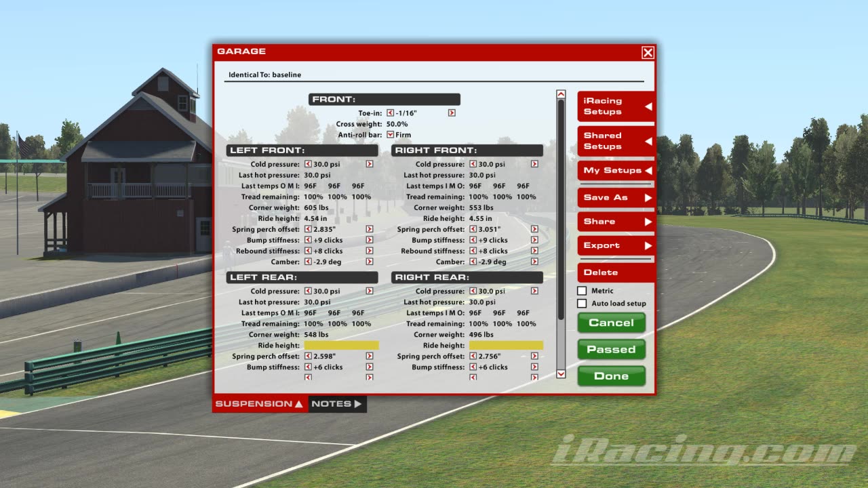Decrease Left Rear spring perch offset

point(308,356)
